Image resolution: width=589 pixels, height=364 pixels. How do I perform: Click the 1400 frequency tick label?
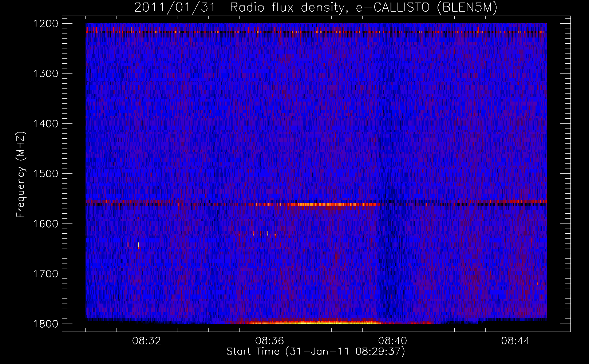click(x=46, y=124)
